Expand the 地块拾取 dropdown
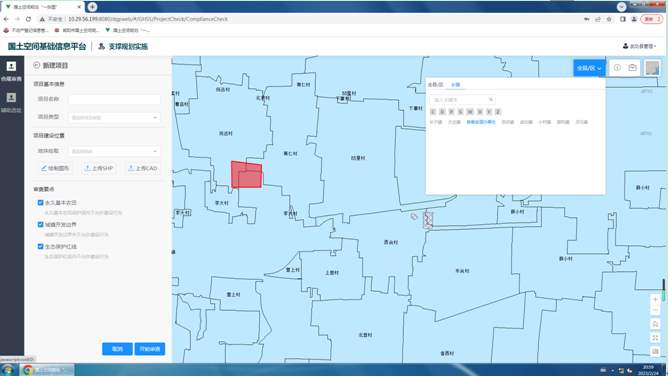The height and width of the screenshot is (376, 668). (114, 151)
